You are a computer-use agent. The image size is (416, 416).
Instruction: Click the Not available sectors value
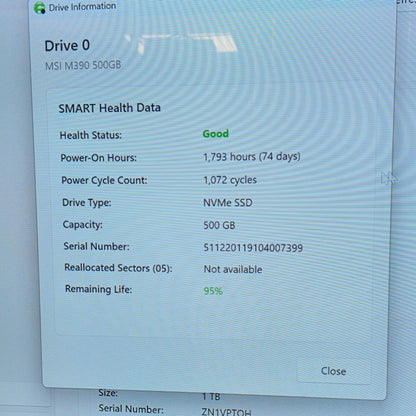(x=233, y=269)
